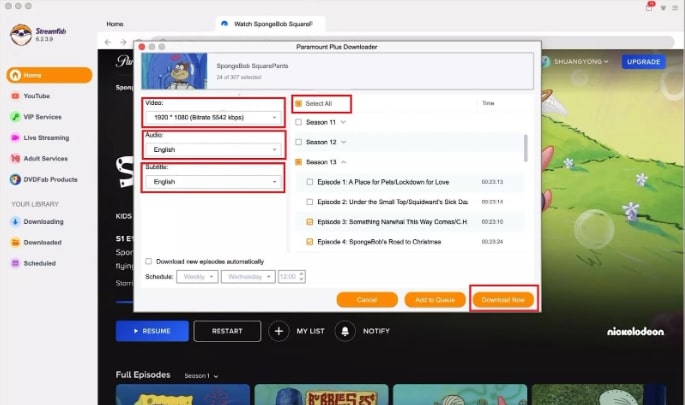685x405 pixels.
Task: Open the Wednesday schedule dropdown
Action: [248, 277]
